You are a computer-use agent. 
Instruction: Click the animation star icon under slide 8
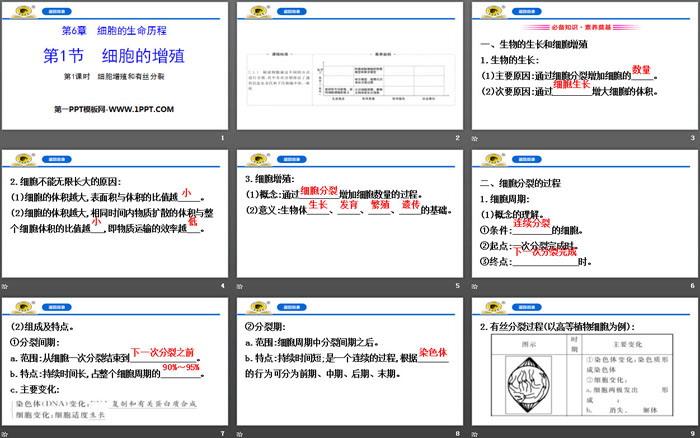coord(240,434)
